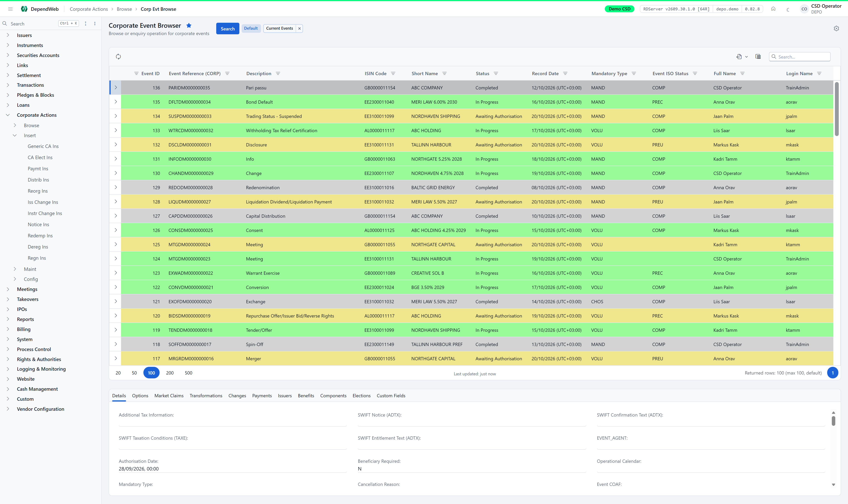The width and height of the screenshot is (848, 504).
Task: Favorite the page with the star icon
Action: click(x=189, y=25)
